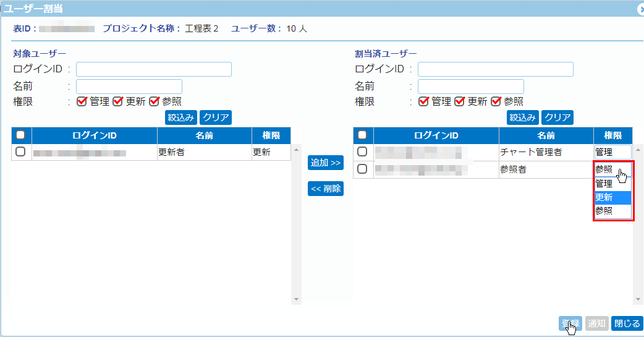Select 更新 in the open permission dropdown
644x337 pixels.
click(612, 197)
